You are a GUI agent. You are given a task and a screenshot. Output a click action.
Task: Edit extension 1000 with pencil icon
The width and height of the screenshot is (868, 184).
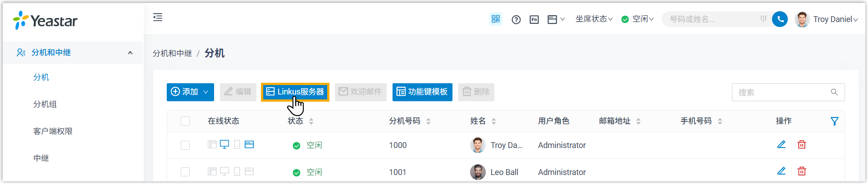click(781, 144)
